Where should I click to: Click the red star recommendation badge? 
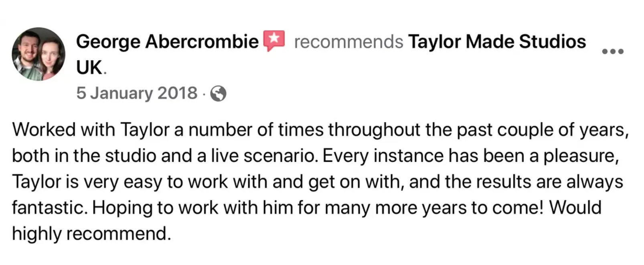274,41
